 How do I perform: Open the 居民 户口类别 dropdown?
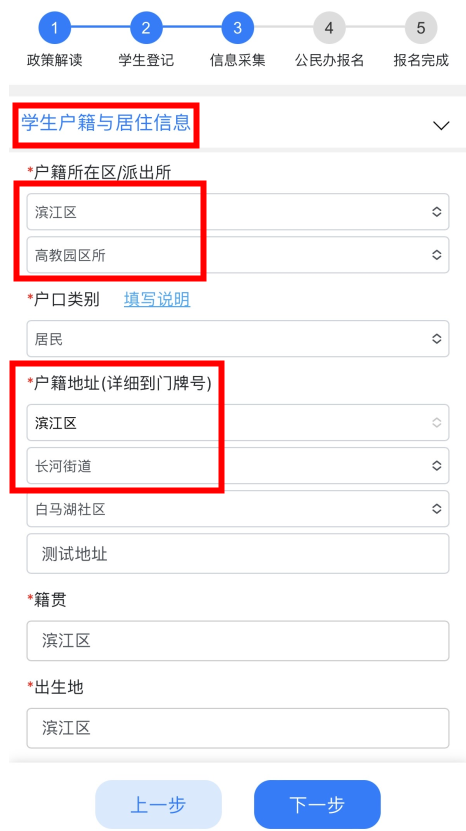238,339
